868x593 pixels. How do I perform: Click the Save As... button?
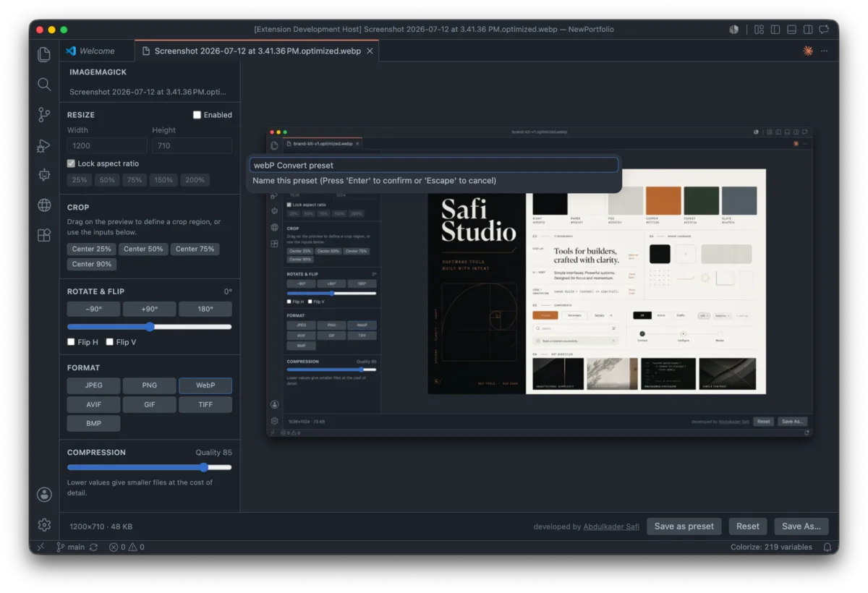pos(801,526)
